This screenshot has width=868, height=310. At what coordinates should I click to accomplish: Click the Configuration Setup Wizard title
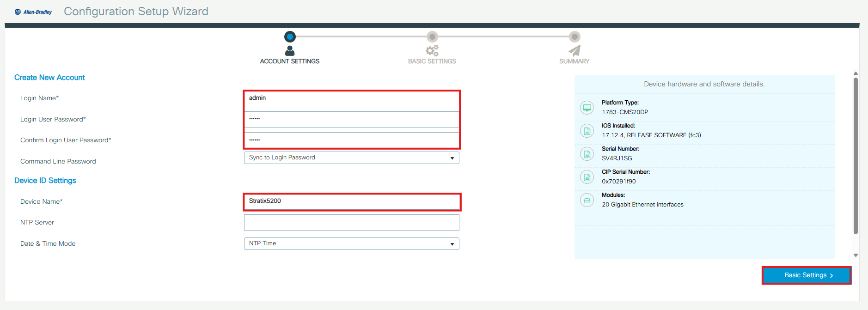click(x=136, y=12)
